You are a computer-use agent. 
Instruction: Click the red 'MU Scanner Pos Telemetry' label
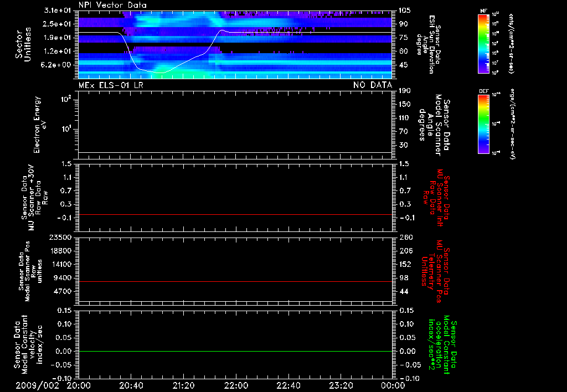435,271
